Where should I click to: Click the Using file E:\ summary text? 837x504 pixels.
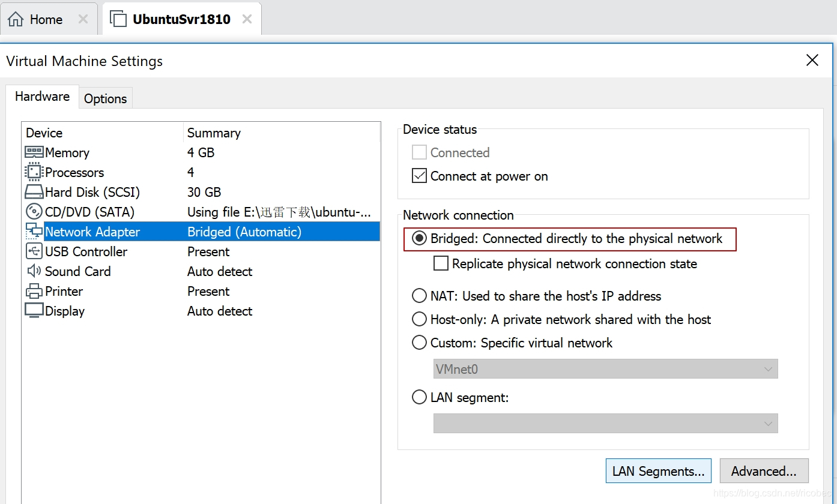(279, 212)
